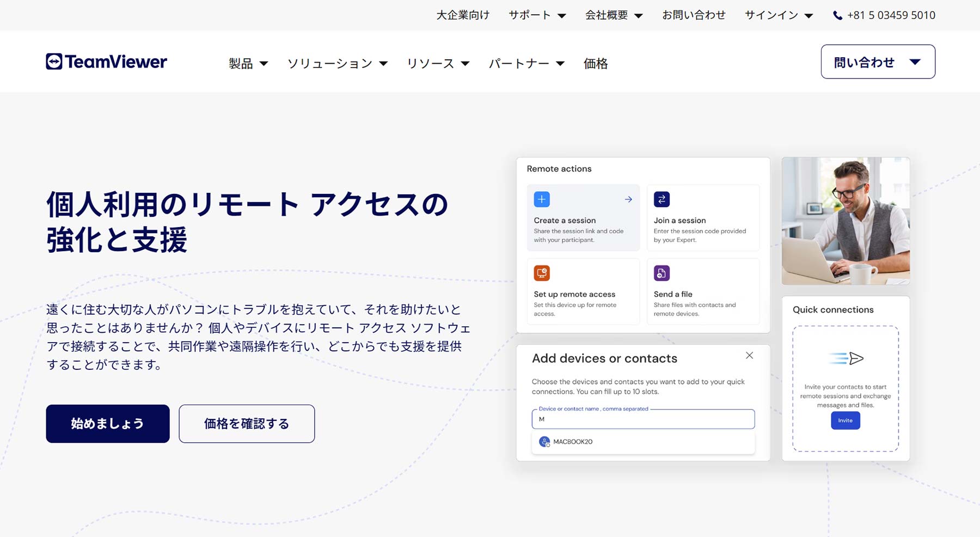Expand the パートナー dropdown menu
The height and width of the screenshot is (537, 980).
526,64
